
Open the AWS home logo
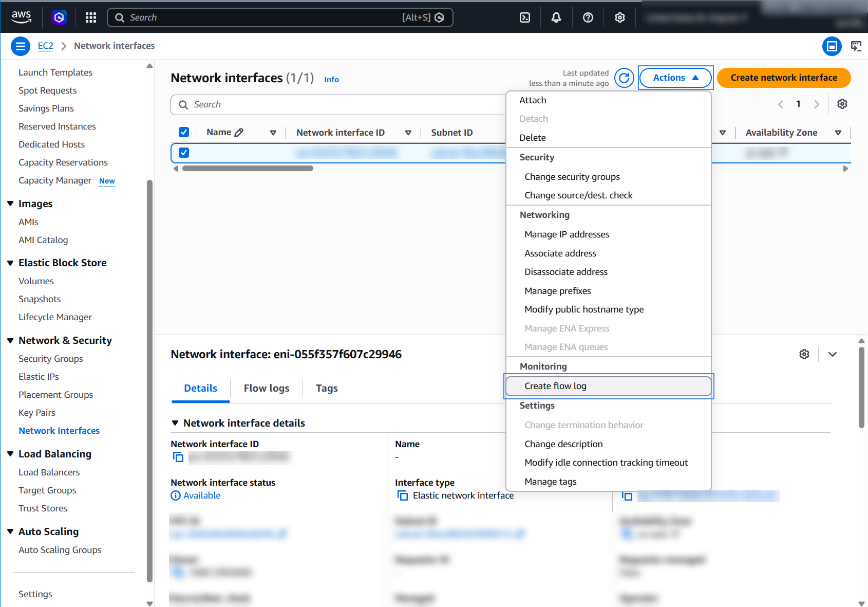click(21, 17)
